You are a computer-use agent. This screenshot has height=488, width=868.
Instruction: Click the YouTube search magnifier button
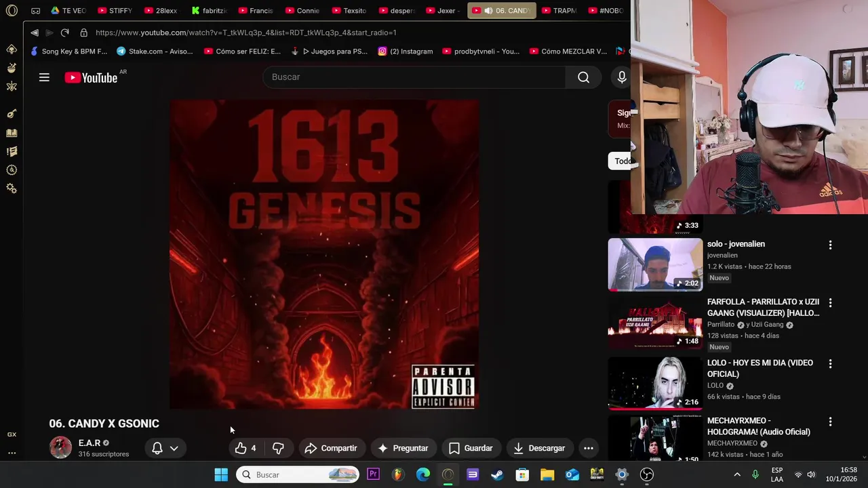coord(583,77)
